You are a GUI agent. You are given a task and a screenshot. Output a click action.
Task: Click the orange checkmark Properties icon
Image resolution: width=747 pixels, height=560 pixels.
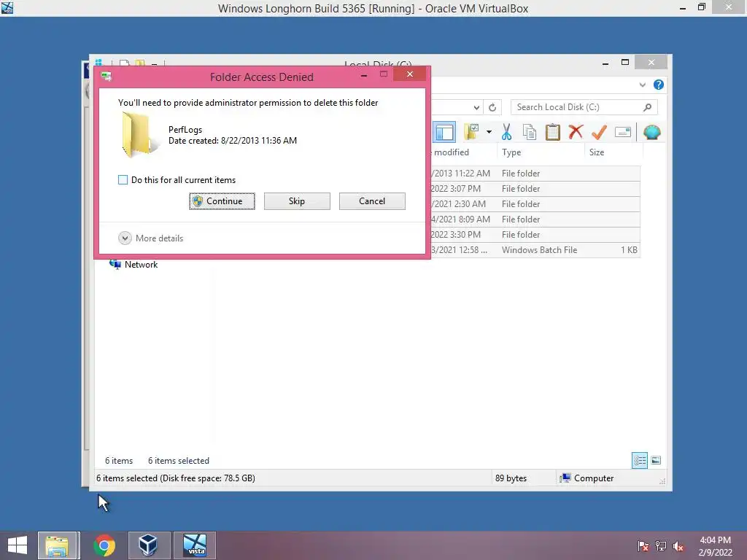click(x=600, y=132)
